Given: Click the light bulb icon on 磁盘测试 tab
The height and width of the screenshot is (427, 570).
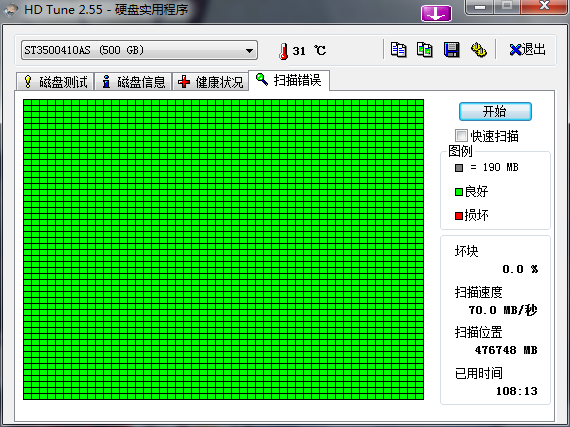Looking at the screenshot, I should point(28,81).
